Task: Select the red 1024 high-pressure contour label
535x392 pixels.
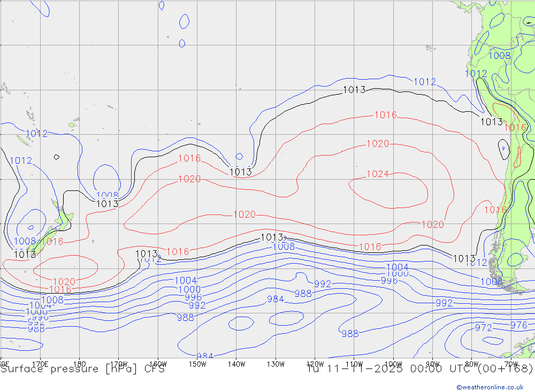Action: point(378,174)
